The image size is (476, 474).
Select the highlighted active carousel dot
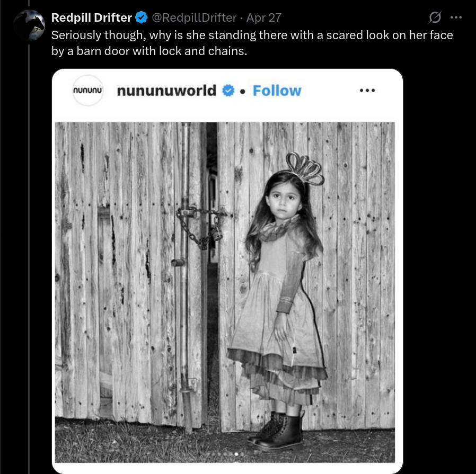coord(236,454)
